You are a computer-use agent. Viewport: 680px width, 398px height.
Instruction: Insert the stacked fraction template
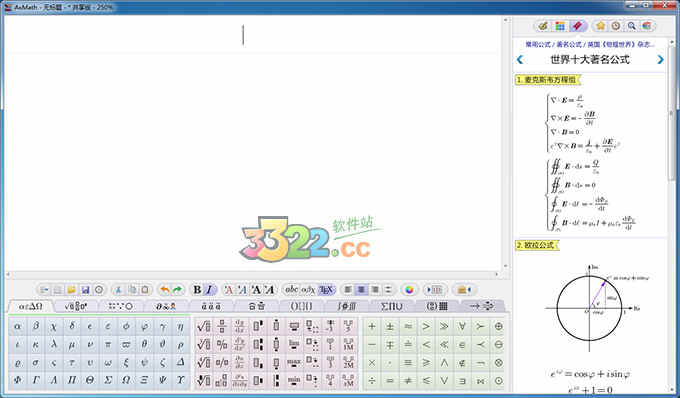coord(222,326)
